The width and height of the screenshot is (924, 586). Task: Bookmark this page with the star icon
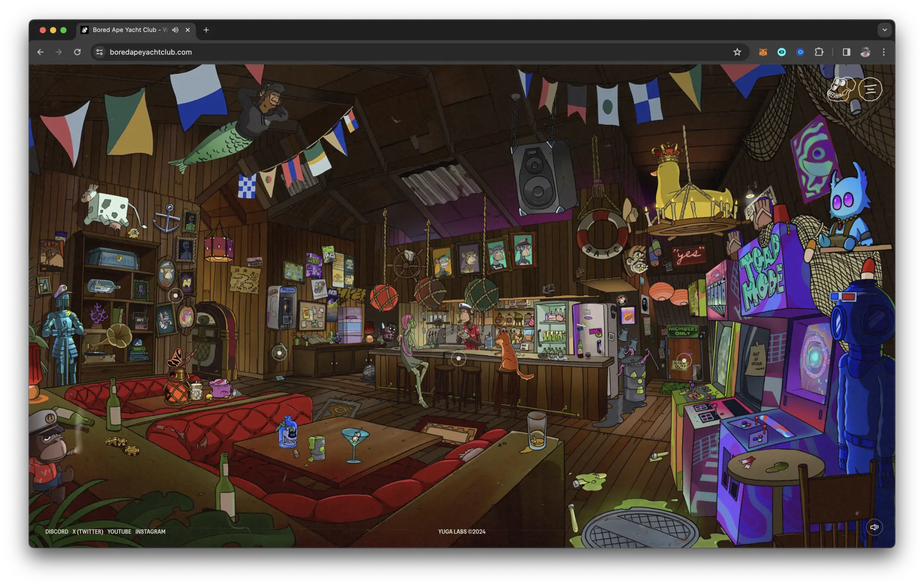[737, 52]
